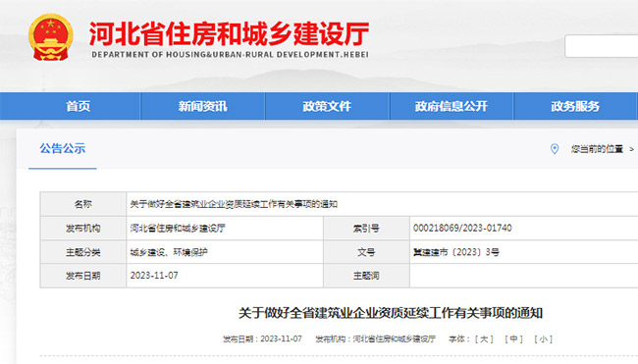Set font size to 中
Viewport: 638px width, 364px height.
pyautogui.click(x=513, y=338)
